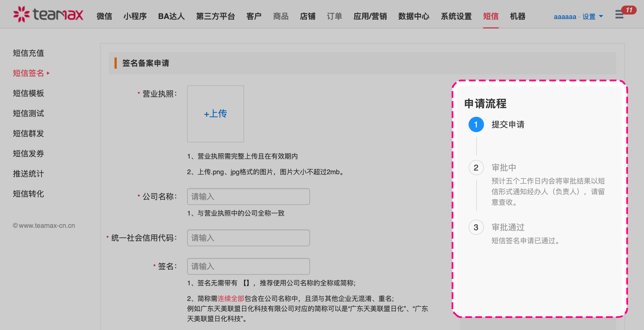Switch to the 机器 tab
The height and width of the screenshot is (330, 644).
[x=517, y=16]
